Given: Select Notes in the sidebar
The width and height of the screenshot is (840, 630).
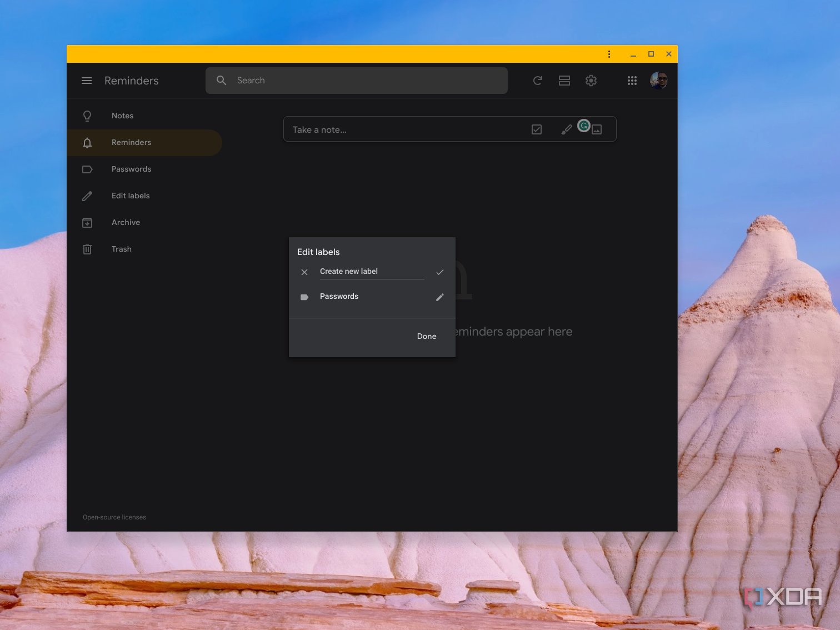Looking at the screenshot, I should coord(144,116).
